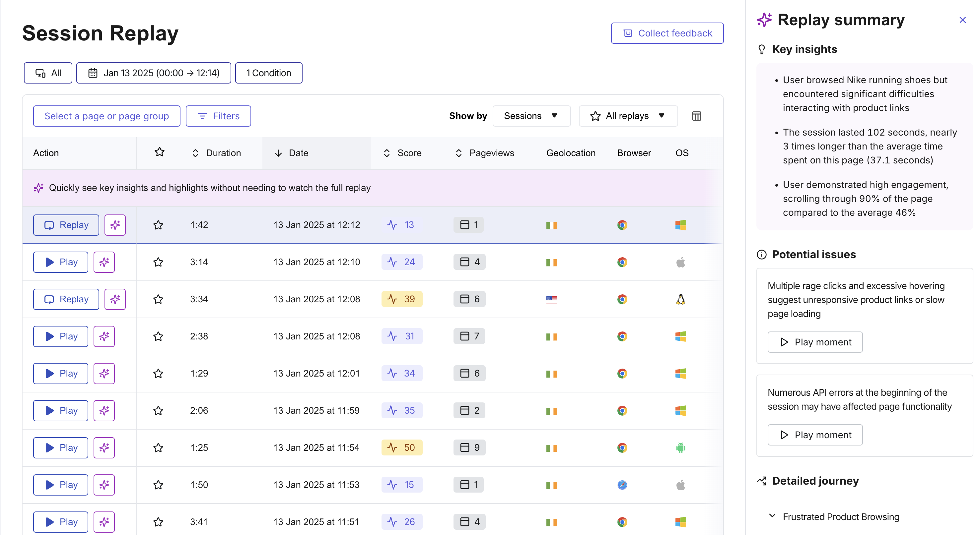Viewport: 980px width, 535px height.
Task: Play the 13 Jan 12:10 session
Action: pyautogui.click(x=60, y=262)
